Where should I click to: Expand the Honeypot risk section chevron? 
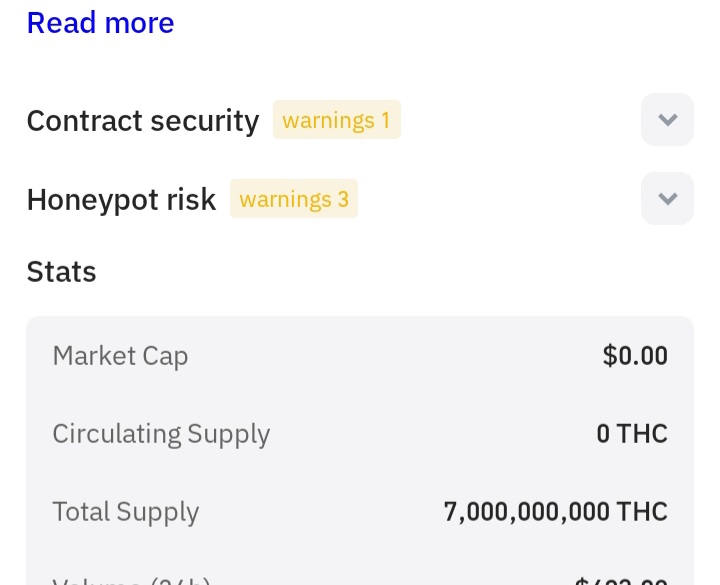667,198
